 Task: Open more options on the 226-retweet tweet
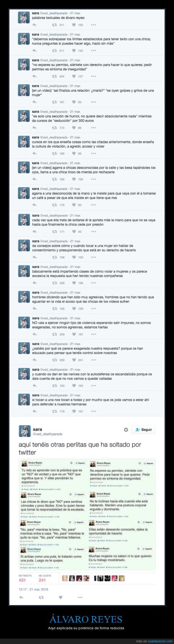93,283
